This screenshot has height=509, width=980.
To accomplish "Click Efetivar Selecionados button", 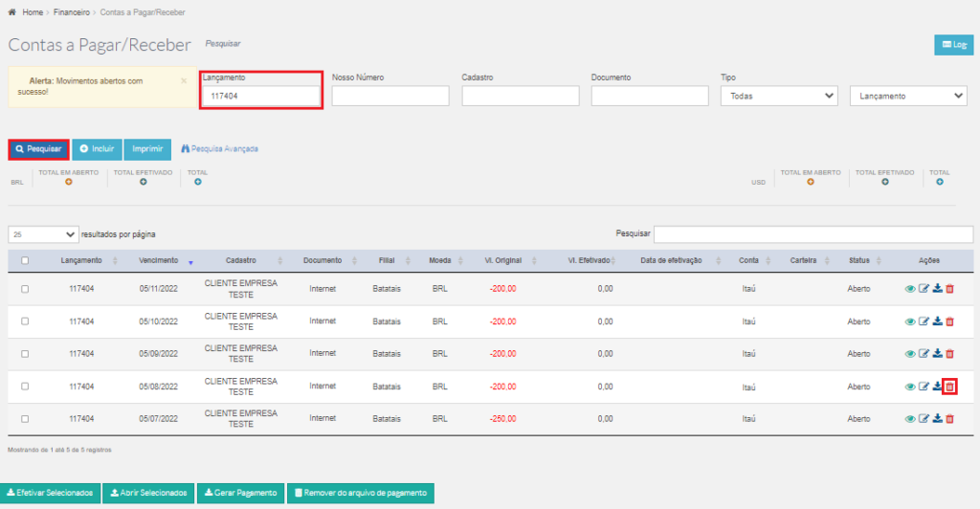I will coord(50,493).
